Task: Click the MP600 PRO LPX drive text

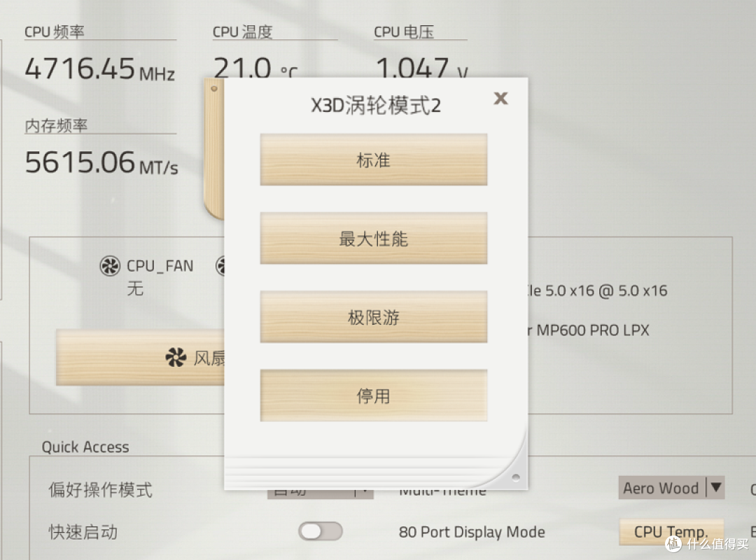Action: (593, 330)
